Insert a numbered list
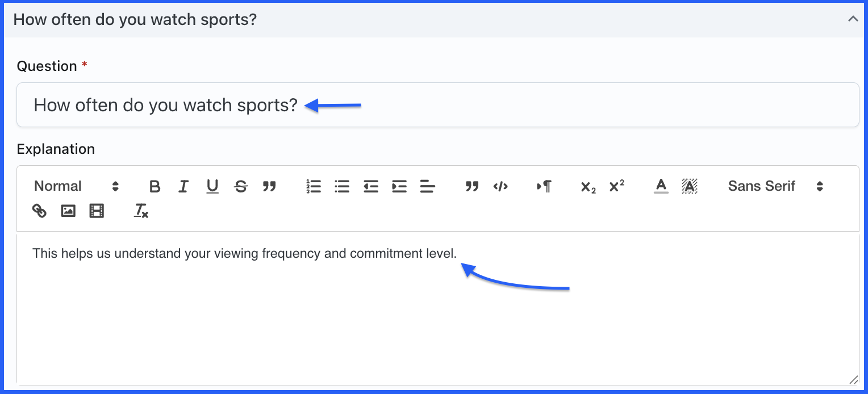This screenshot has width=868, height=394. click(314, 186)
